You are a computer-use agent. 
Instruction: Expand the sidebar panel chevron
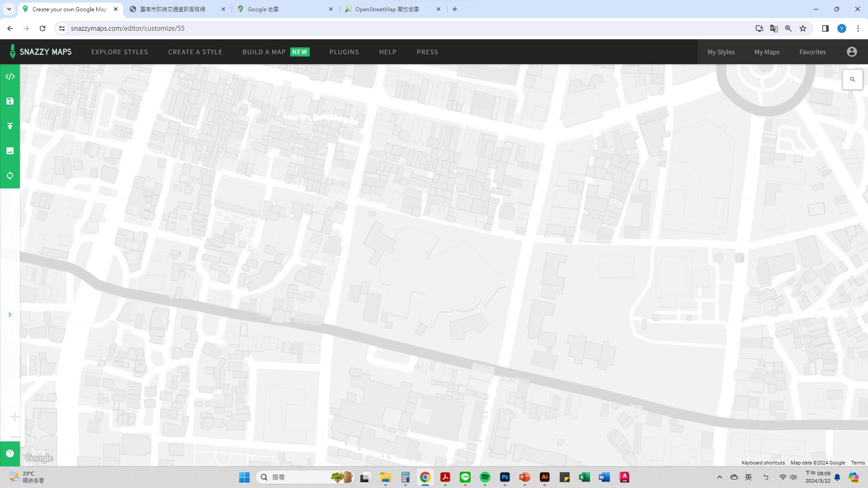pyautogui.click(x=10, y=315)
